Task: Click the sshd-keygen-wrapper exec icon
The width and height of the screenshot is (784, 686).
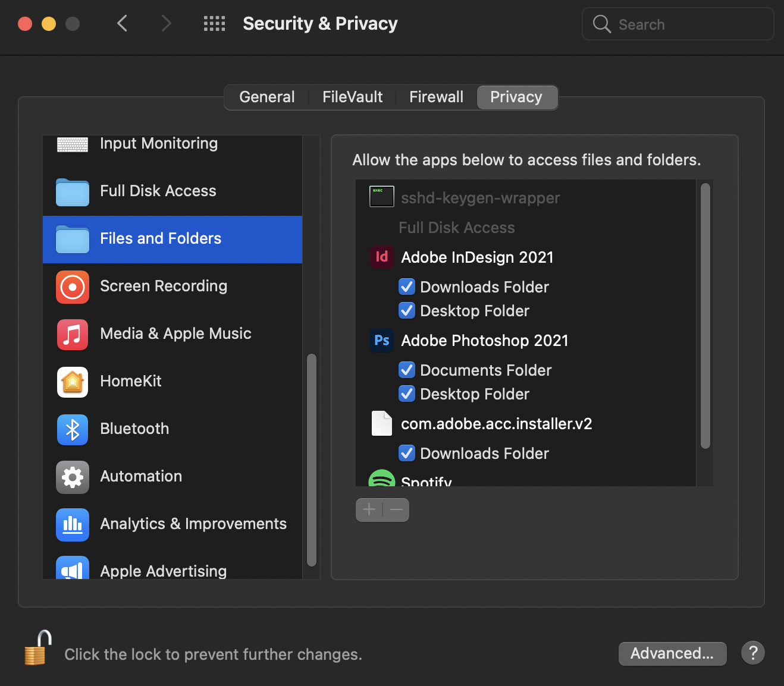Action: coord(382,196)
